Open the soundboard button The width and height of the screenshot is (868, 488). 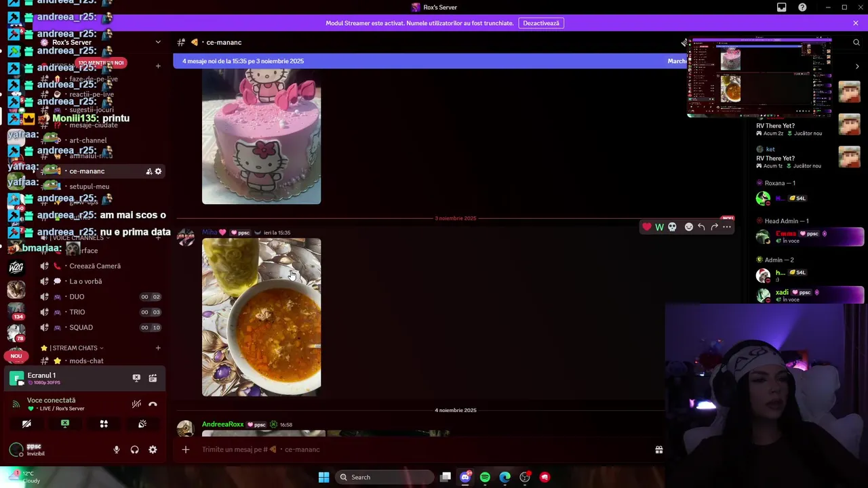tap(142, 424)
